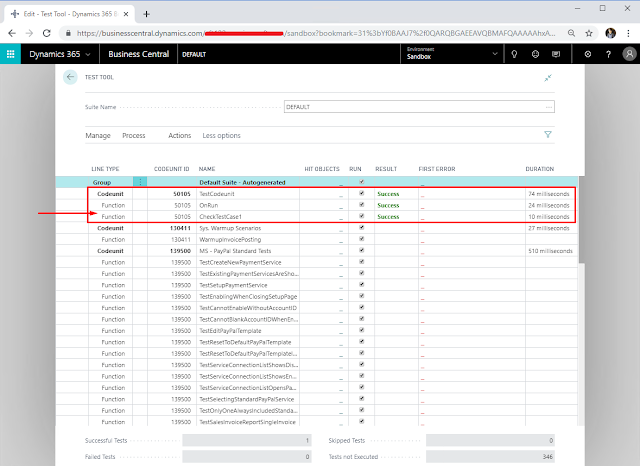Open the filter pane funnel icon
Screen dimensions: 640x466
548,135
